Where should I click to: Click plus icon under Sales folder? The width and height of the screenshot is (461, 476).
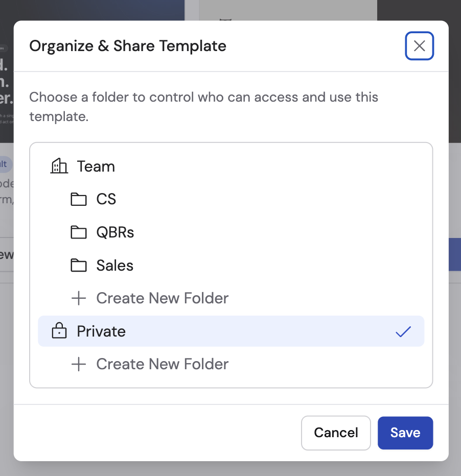point(79,298)
